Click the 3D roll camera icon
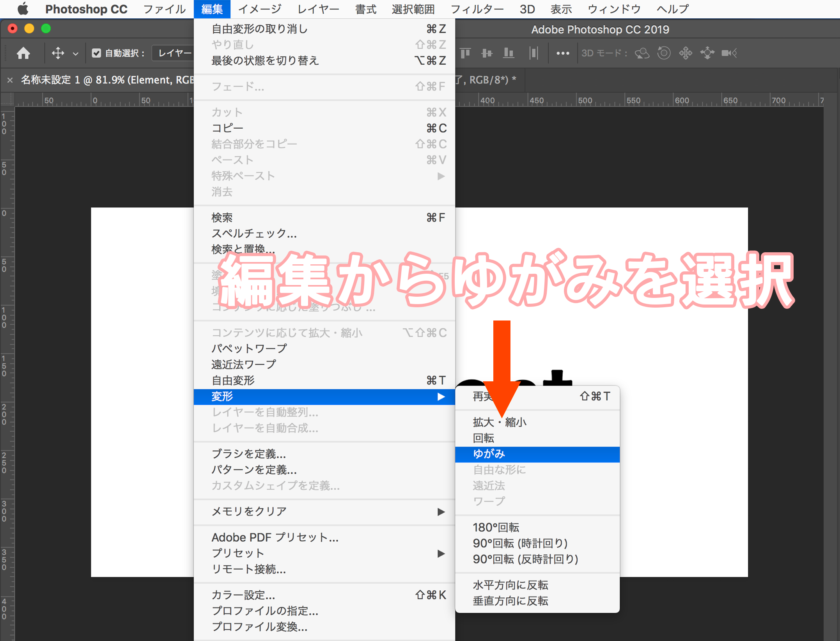 point(664,53)
